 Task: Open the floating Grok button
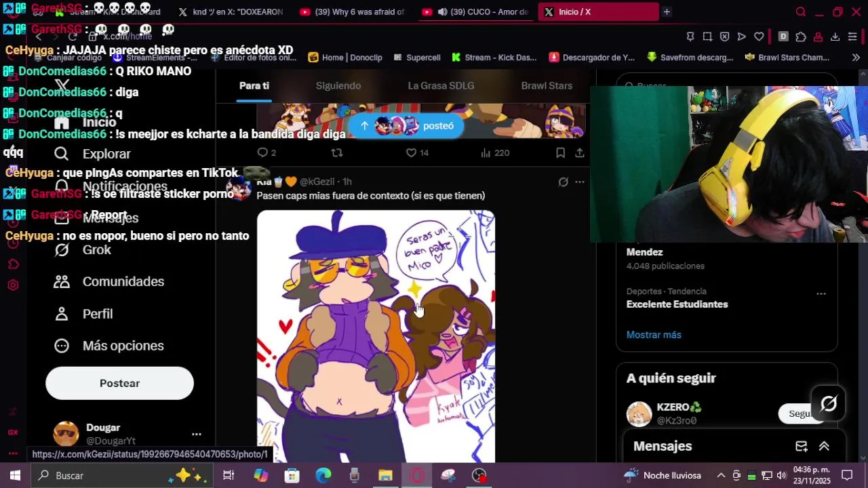coord(829,404)
